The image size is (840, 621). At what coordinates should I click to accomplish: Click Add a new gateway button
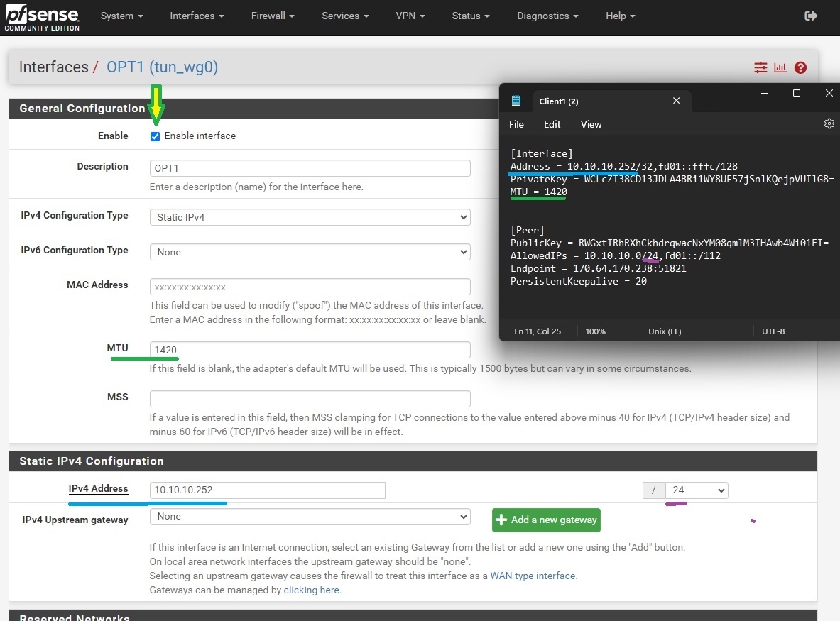(545, 520)
